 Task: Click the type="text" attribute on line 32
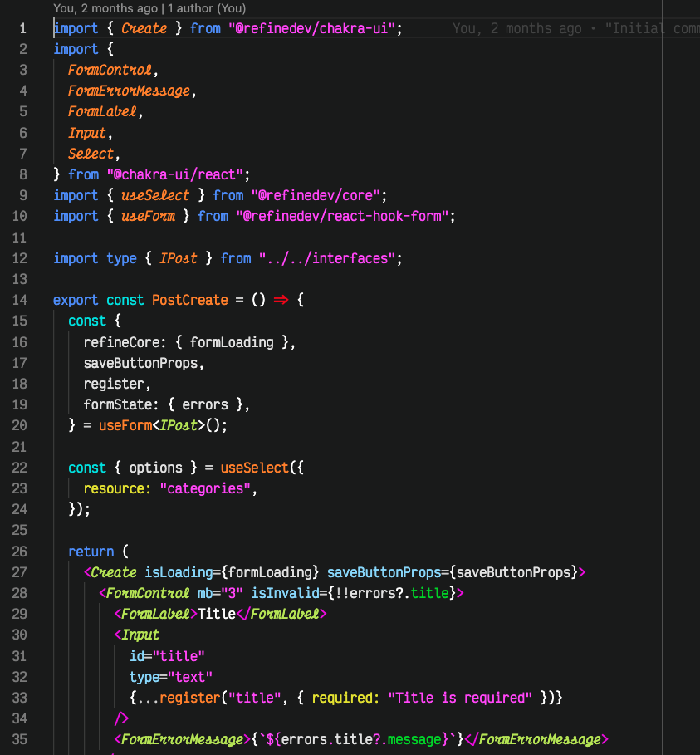[x=171, y=677]
